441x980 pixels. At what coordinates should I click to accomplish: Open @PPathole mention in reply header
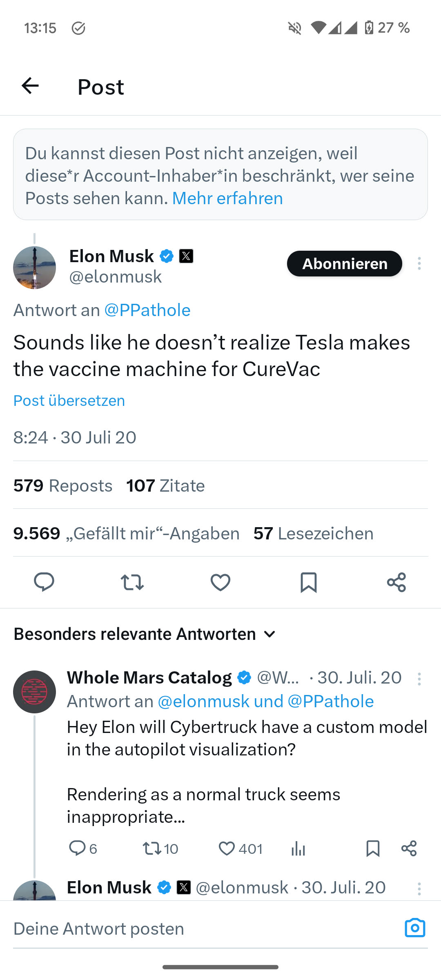point(147,310)
